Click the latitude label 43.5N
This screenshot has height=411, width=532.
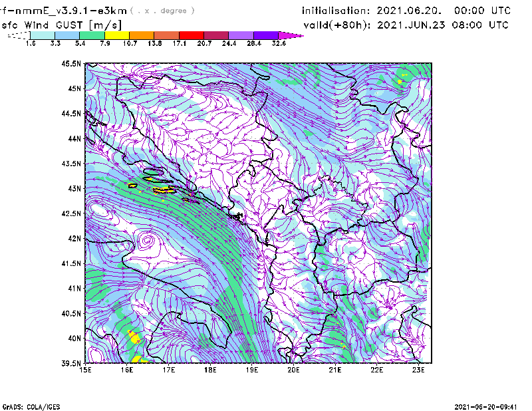click(x=71, y=164)
